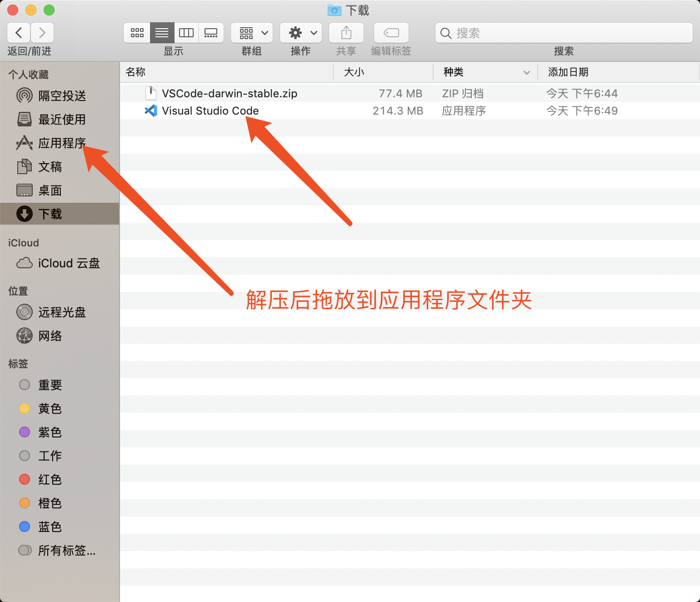700x602 pixels.
Task: Sort by 名称 column header
Action: tap(227, 72)
